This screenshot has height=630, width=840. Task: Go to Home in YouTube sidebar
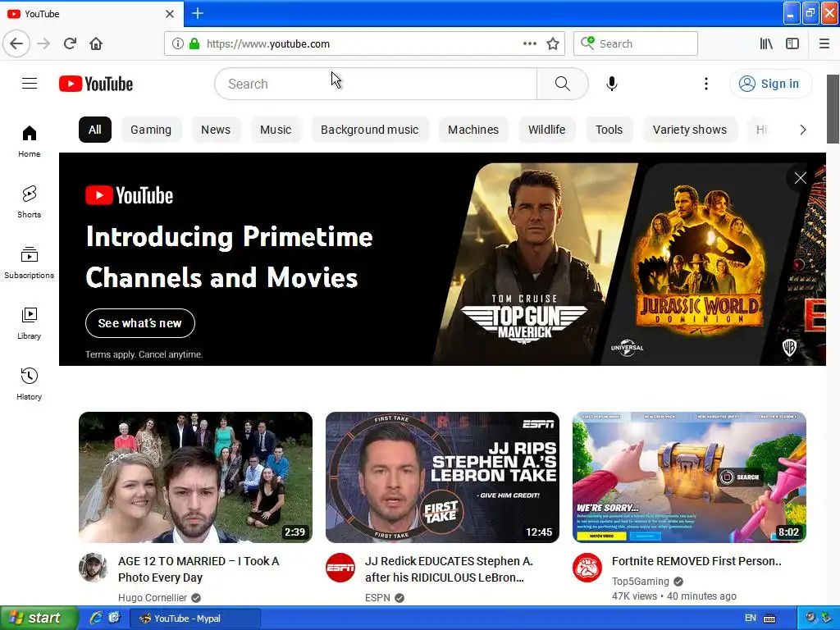click(x=29, y=141)
